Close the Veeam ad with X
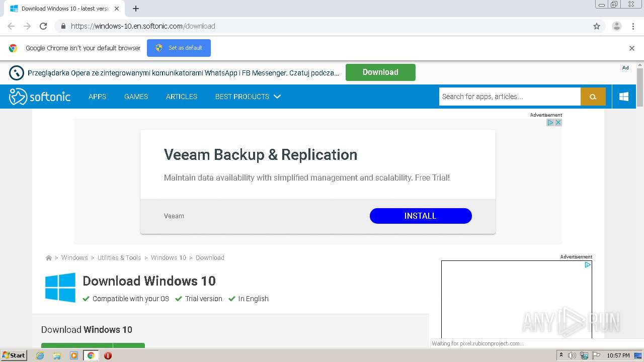Screen dimensions: 644x362 pyautogui.click(x=558, y=123)
